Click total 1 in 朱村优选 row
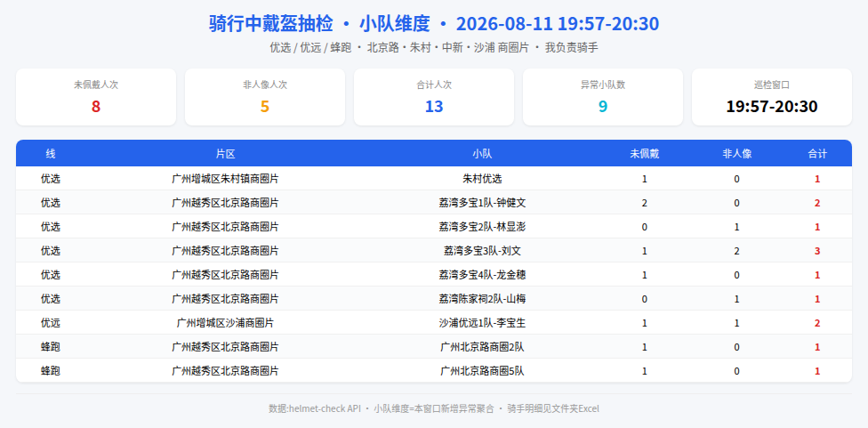868x428 pixels. pyautogui.click(x=817, y=179)
